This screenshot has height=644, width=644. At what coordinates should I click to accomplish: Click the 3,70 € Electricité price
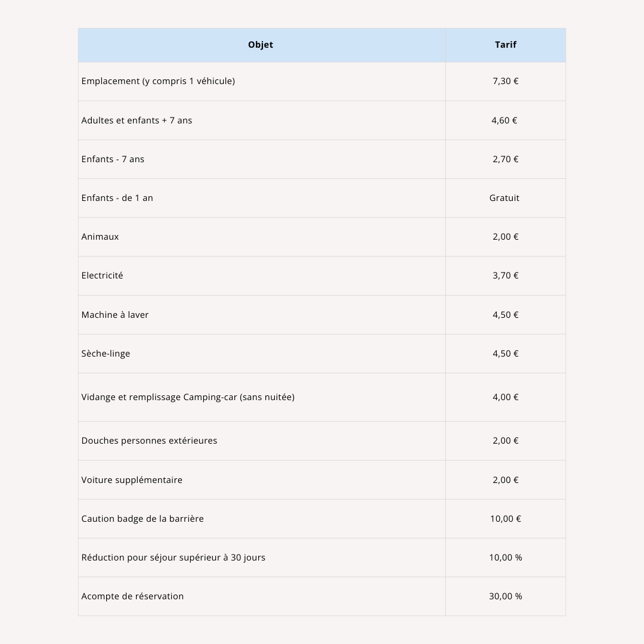(506, 275)
